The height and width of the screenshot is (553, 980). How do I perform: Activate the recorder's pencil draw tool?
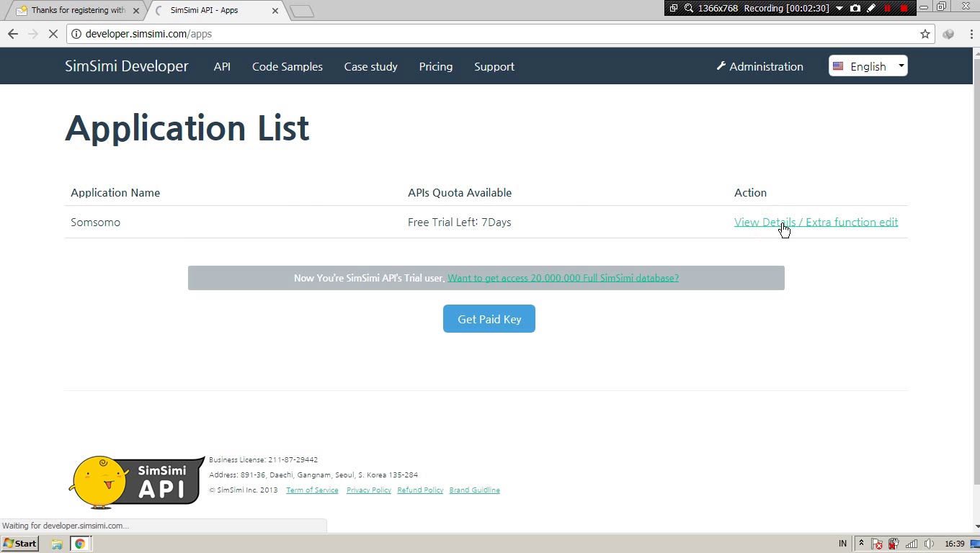click(x=871, y=8)
